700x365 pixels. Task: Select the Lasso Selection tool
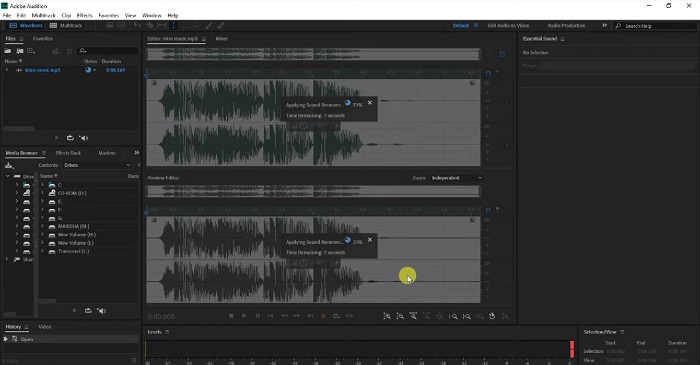coord(197,25)
